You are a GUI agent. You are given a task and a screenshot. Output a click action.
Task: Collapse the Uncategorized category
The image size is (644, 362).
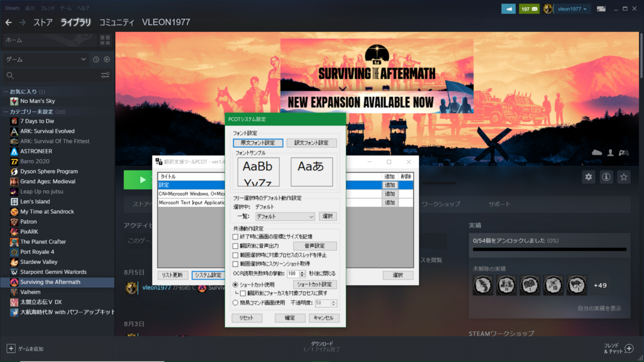point(6,112)
